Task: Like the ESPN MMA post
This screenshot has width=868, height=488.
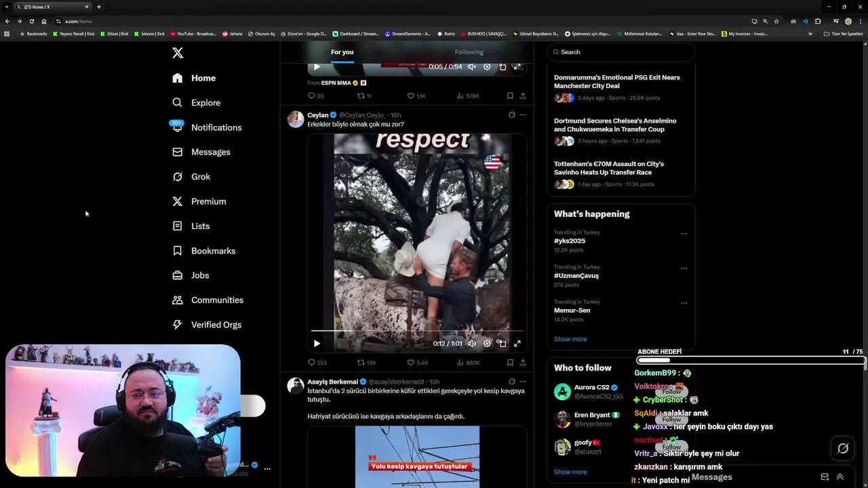Action: [416, 96]
